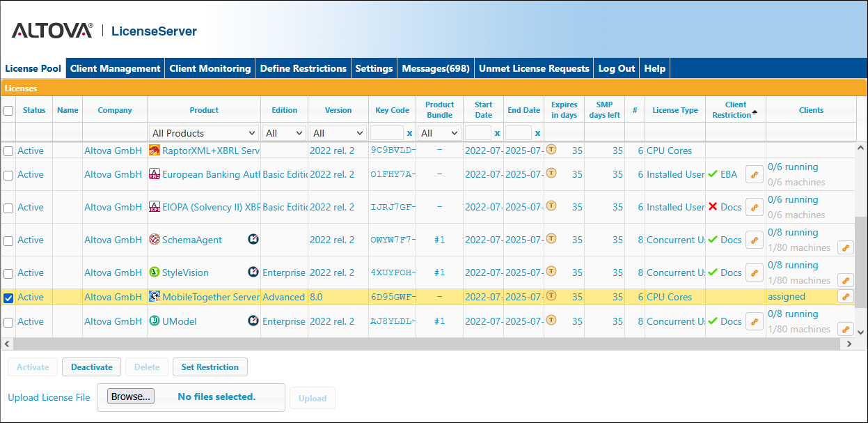Click the key icon in the MobileTogether Server row
Screen dimensions: 868x423
pyautogui.click(x=846, y=297)
